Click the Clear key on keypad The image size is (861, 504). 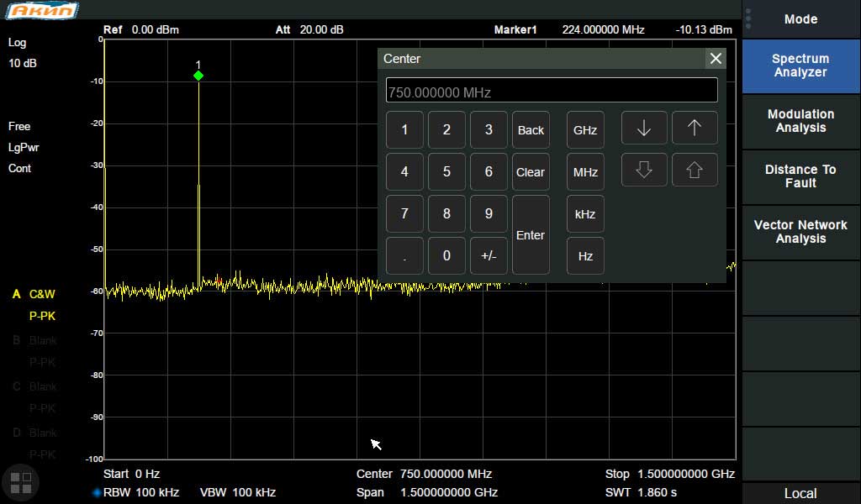coord(531,171)
